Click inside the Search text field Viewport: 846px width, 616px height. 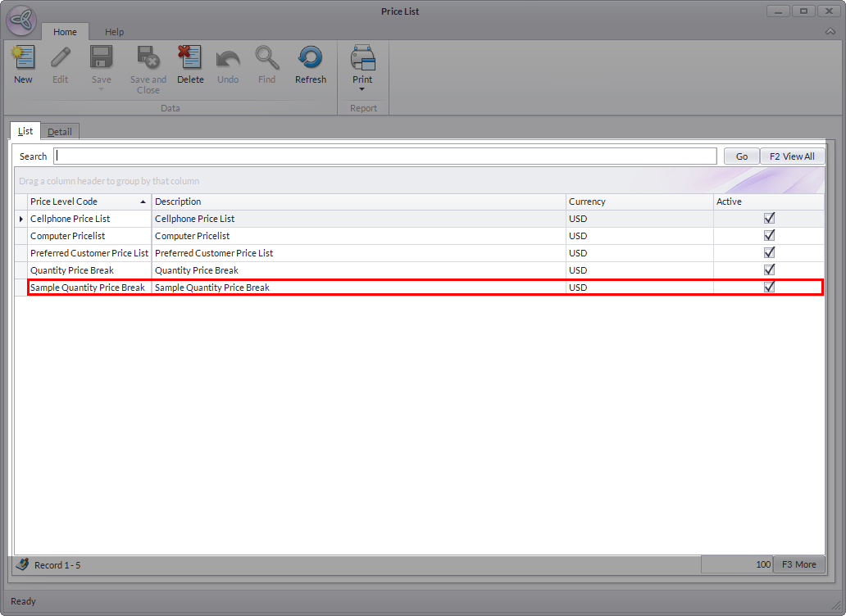[x=385, y=156]
